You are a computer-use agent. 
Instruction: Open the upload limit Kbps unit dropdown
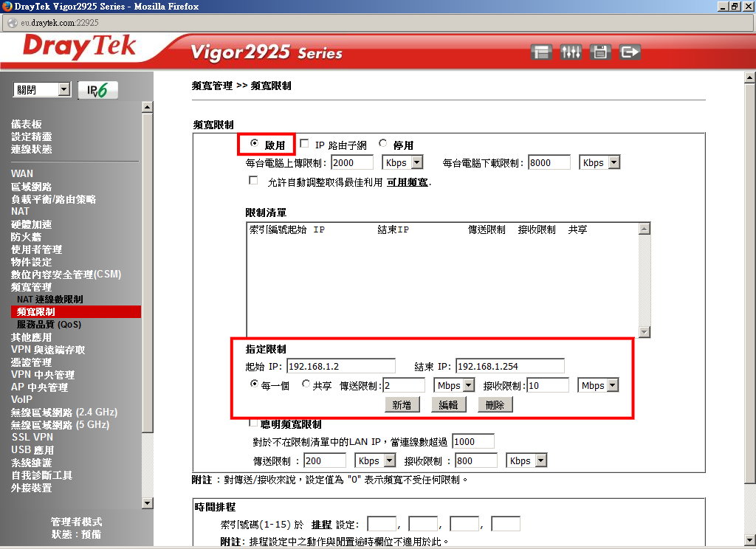[x=403, y=162]
